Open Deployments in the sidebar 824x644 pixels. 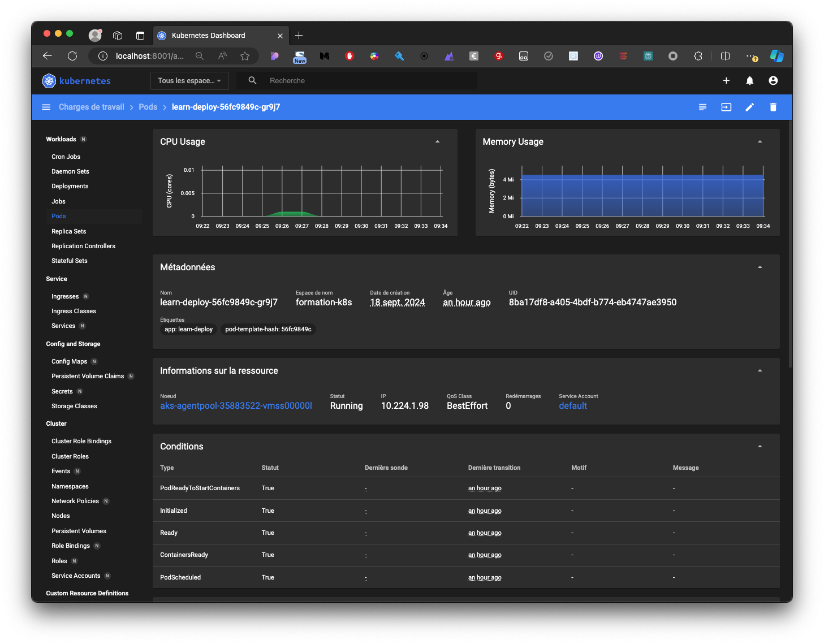click(x=70, y=187)
